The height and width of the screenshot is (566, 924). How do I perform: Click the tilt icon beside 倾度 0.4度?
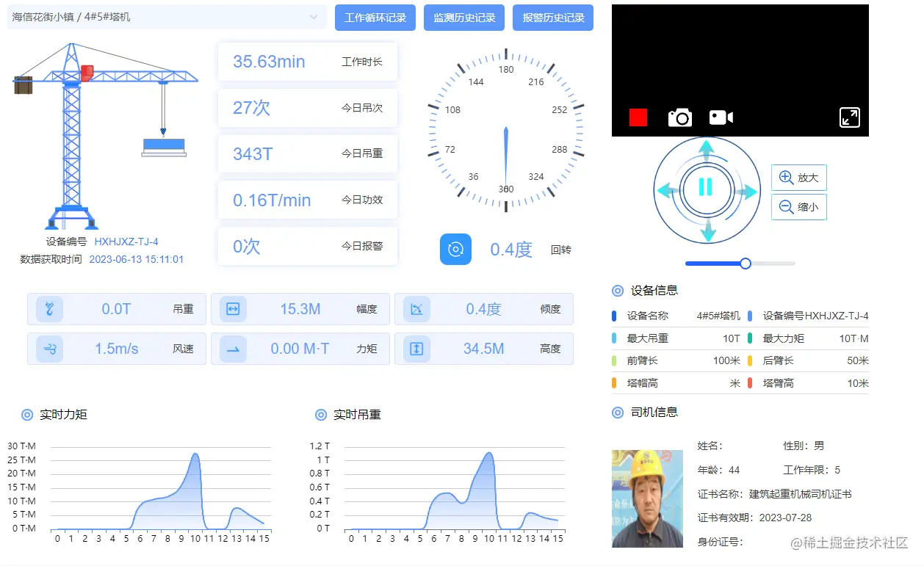pos(417,309)
